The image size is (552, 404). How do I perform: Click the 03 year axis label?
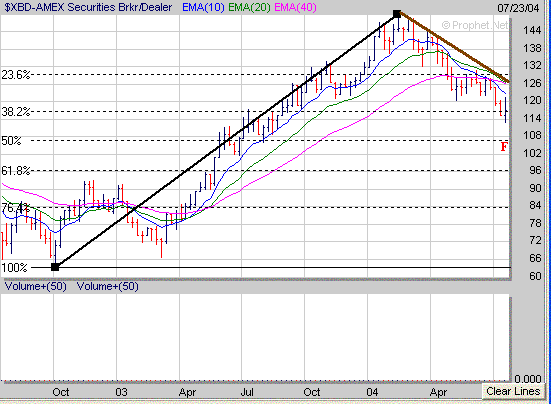click(121, 392)
